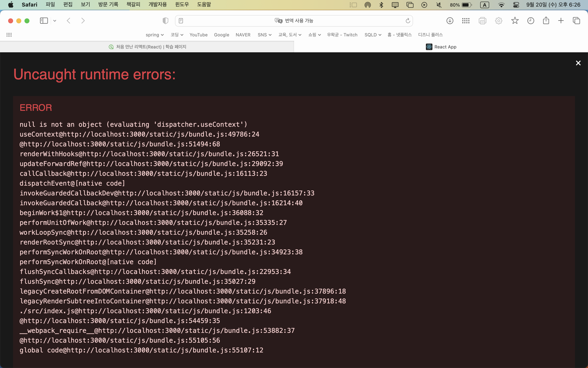Print page using the printer icon
Image resolution: width=588 pixels, height=368 pixels.
[x=482, y=21]
